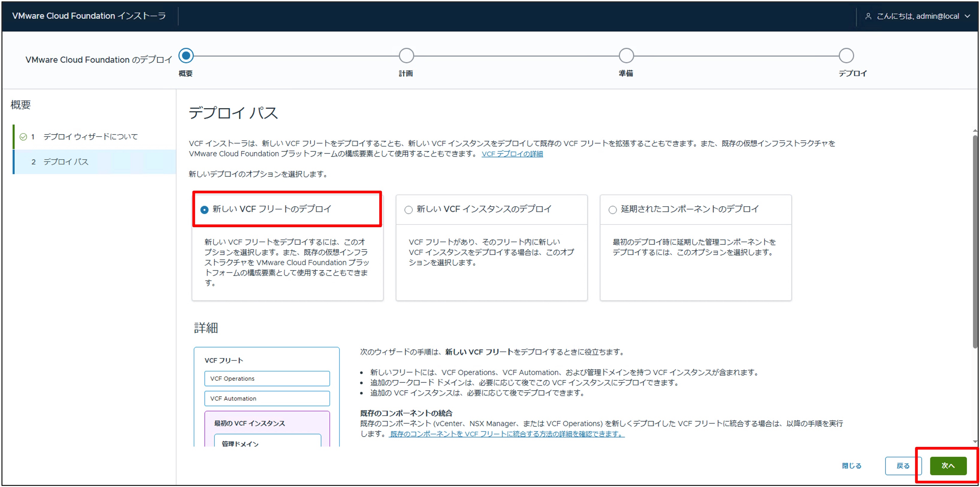980x487 pixels.
Task: Click the 戻る button
Action: tap(903, 466)
